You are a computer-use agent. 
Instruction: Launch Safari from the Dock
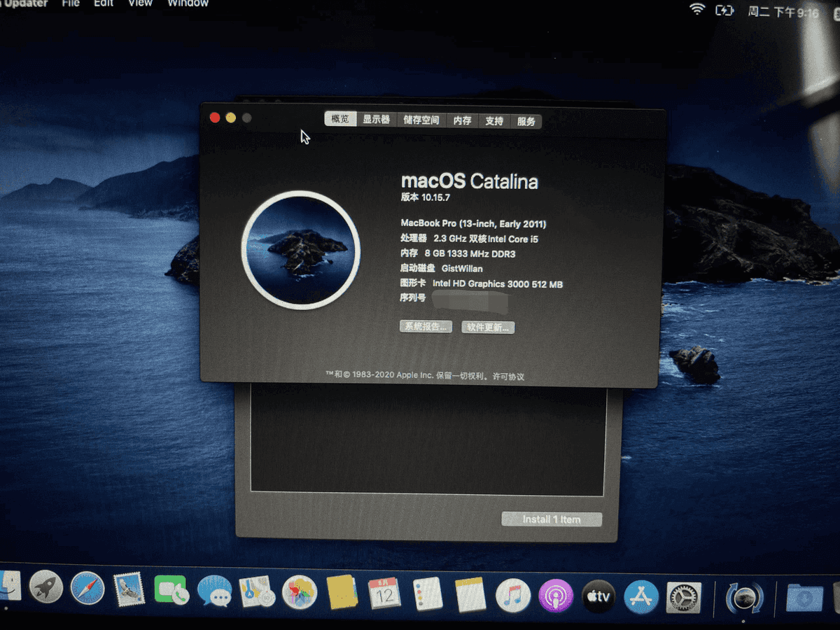[87, 590]
